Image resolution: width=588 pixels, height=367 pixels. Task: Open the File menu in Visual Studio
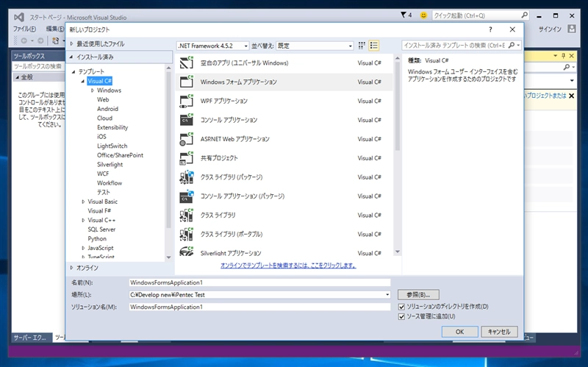(25, 29)
